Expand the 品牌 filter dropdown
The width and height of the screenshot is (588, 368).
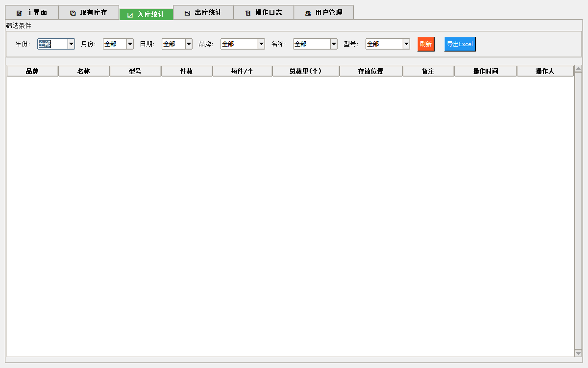click(261, 44)
